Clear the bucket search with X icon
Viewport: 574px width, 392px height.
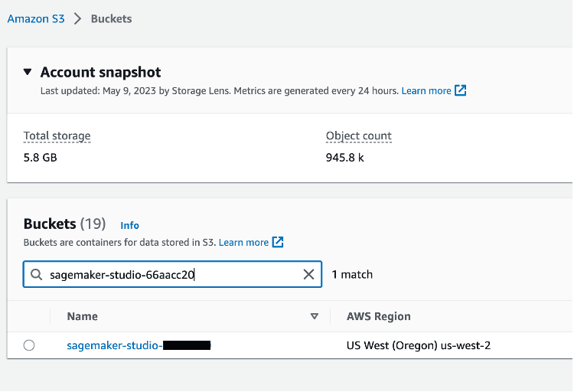[x=308, y=274]
